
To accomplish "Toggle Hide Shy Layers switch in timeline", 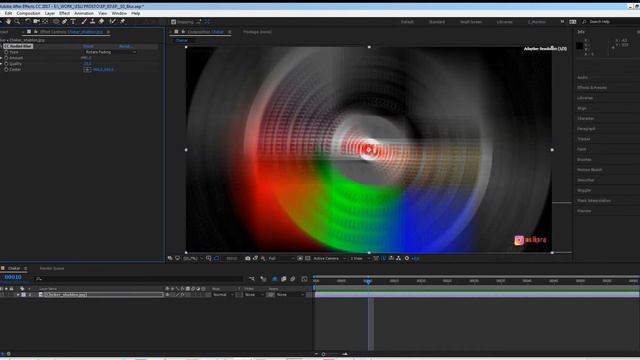I will click(x=274, y=279).
